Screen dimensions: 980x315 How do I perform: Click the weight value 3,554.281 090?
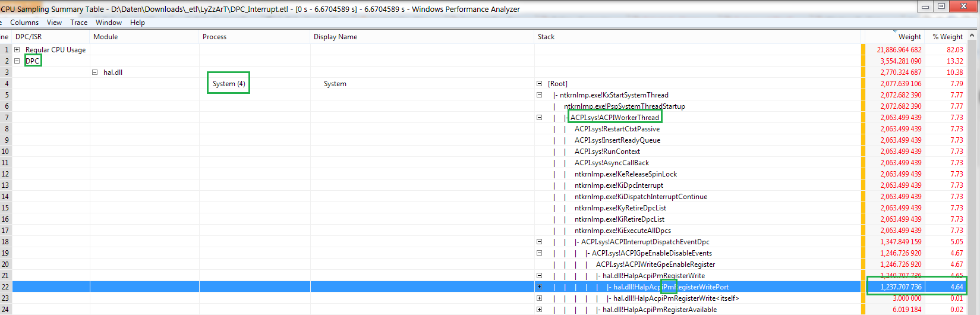click(x=901, y=61)
